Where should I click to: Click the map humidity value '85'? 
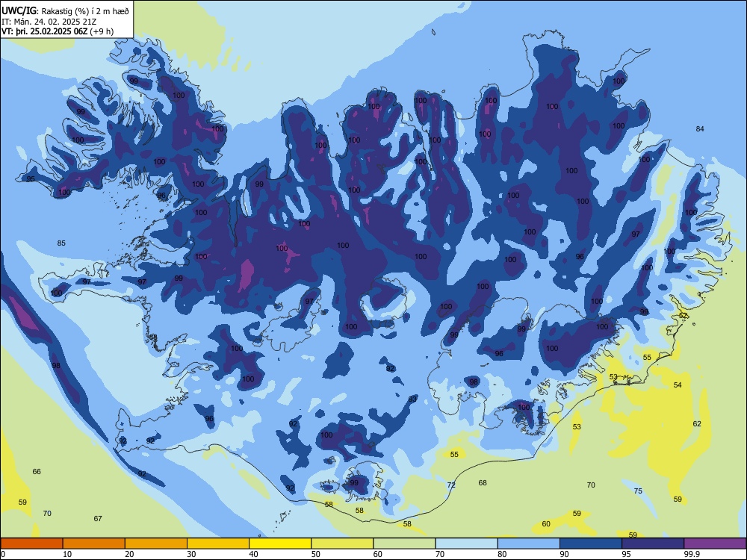[x=61, y=243]
